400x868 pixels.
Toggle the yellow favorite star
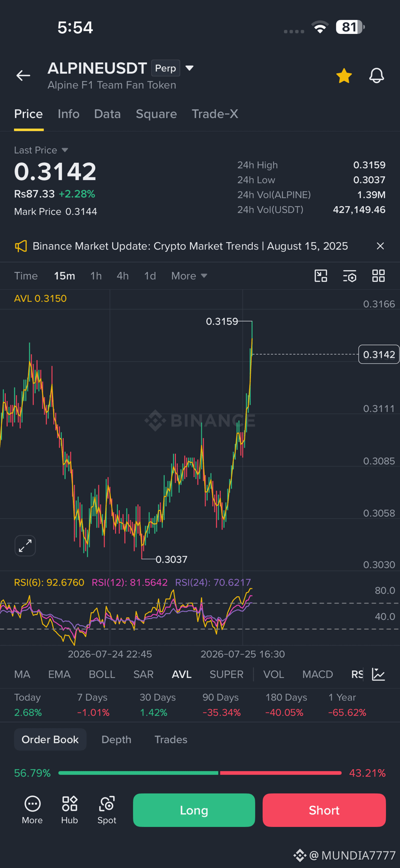coord(344,76)
